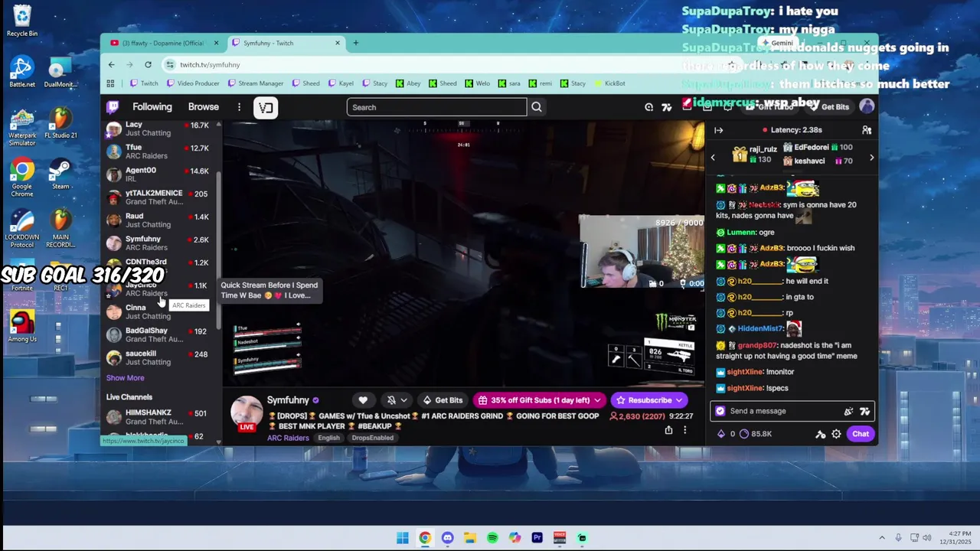The height and width of the screenshot is (551, 980).
Task: Open the Resubscribe dropdown button
Action: (649, 400)
